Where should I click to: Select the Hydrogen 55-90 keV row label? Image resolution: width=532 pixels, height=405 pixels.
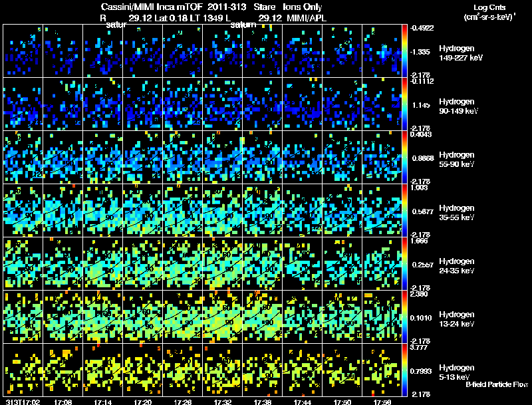[457, 160]
